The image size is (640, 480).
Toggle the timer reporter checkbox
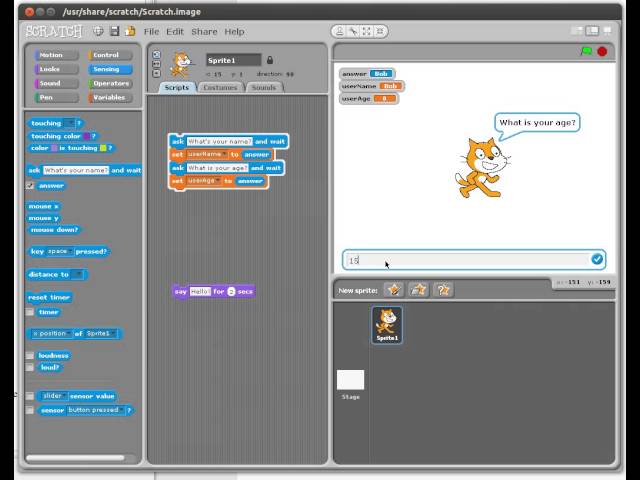click(x=30, y=312)
